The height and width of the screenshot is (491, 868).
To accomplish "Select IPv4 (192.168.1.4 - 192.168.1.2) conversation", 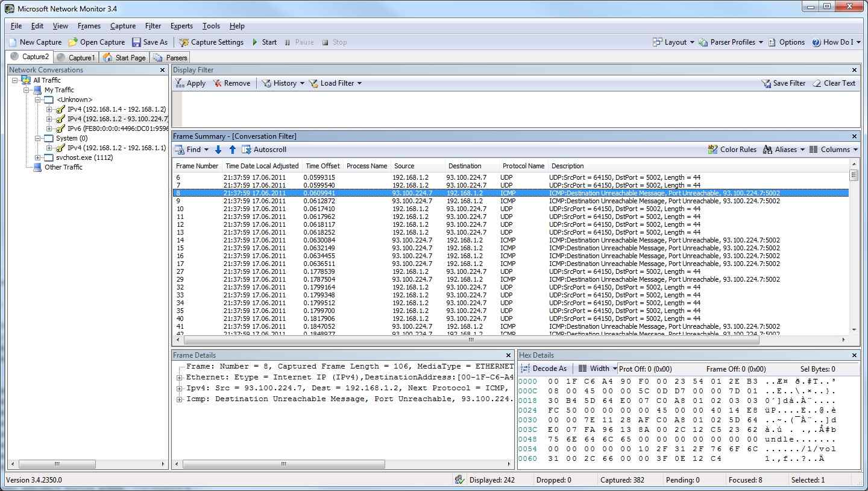I will (x=116, y=109).
